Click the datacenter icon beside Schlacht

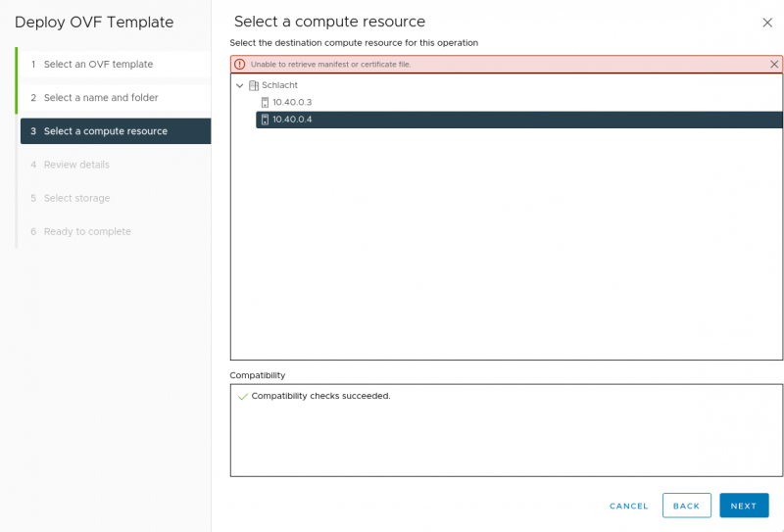pyautogui.click(x=254, y=85)
